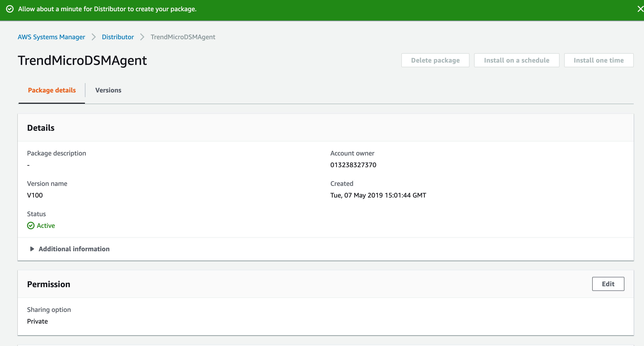This screenshot has width=644, height=346.
Task: Click Install on a schedule button
Action: pyautogui.click(x=517, y=60)
